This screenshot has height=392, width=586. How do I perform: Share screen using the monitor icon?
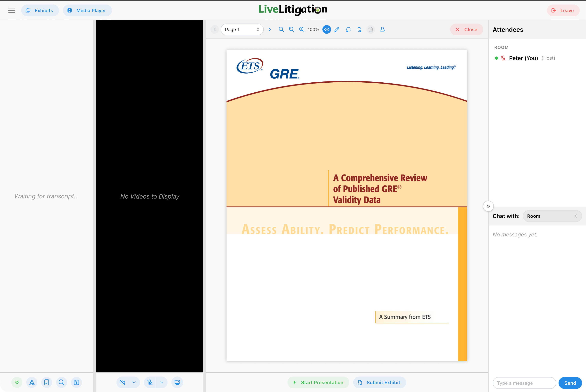tap(177, 382)
